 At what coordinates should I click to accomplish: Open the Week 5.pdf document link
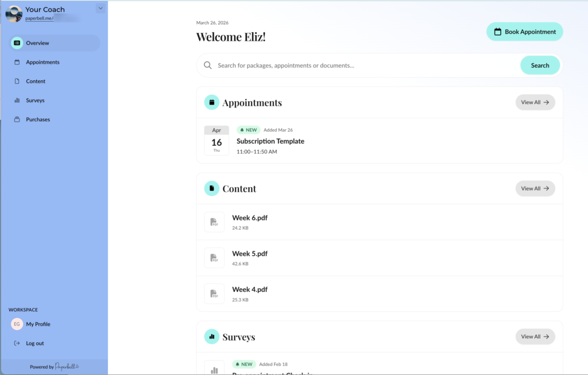(250, 254)
